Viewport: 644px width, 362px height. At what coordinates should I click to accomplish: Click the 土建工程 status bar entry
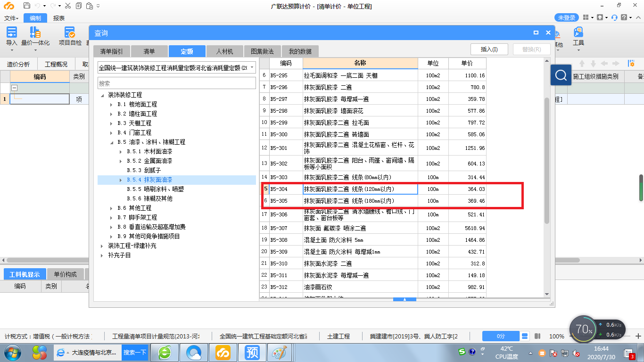pos(339,336)
